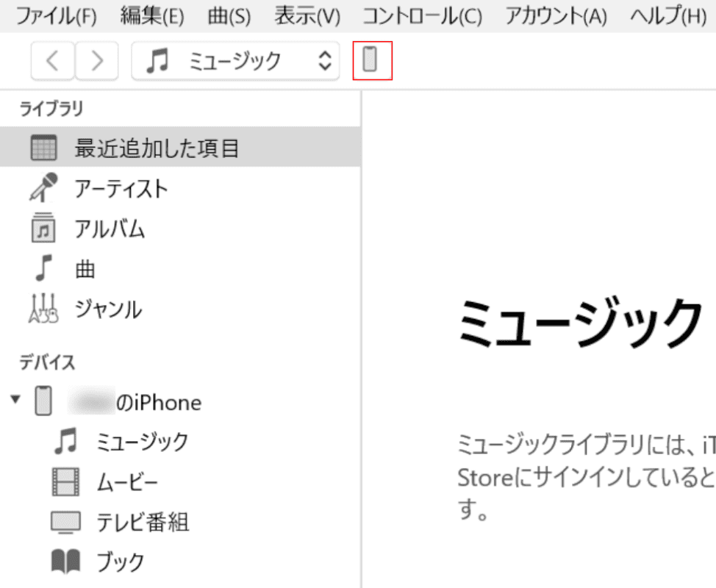This screenshot has height=588, width=716.
Task: Open the 曲(S) menu
Action: click(229, 16)
